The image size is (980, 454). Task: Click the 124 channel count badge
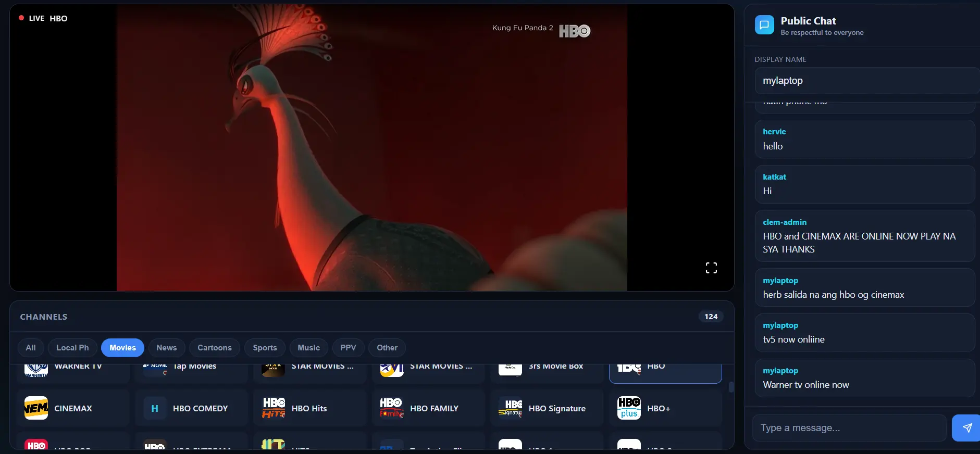click(711, 317)
